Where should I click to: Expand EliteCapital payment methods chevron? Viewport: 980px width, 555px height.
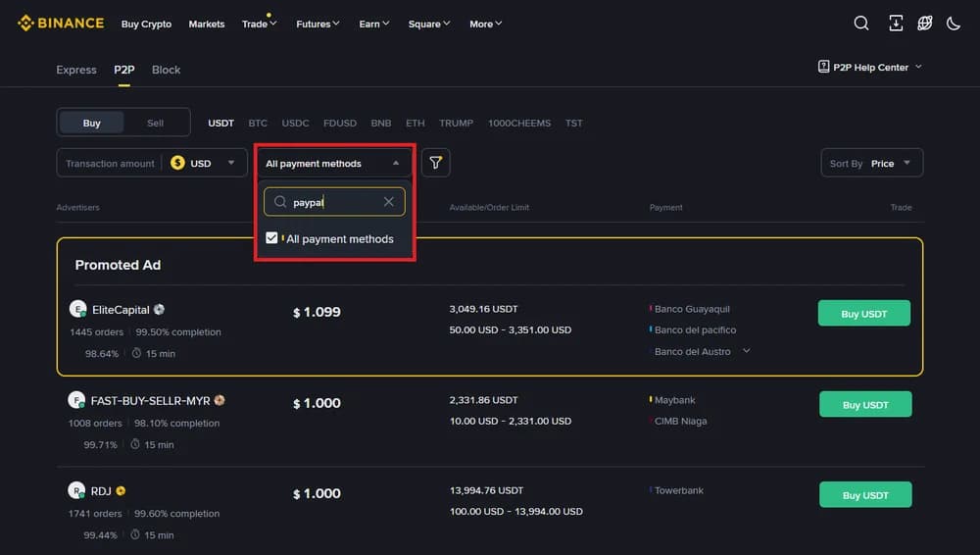coord(746,351)
